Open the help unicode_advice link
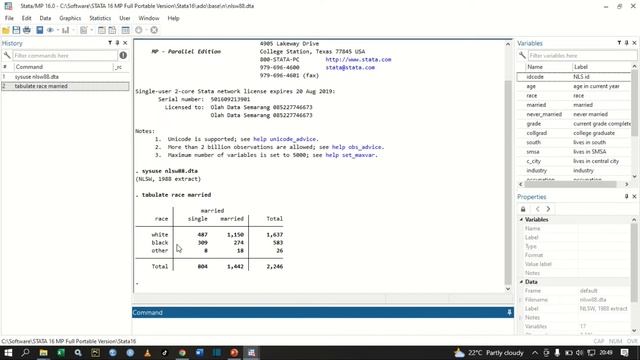This screenshot has height=360, width=640. click(x=286, y=139)
